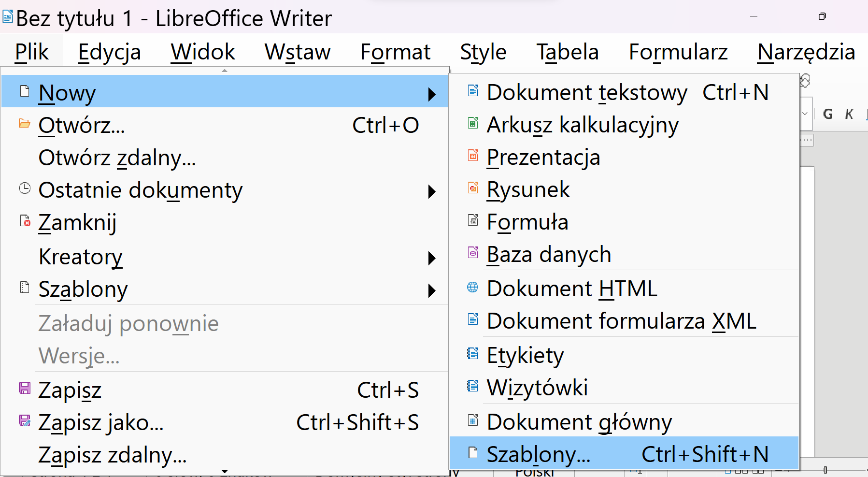Click the Dokument tekstowy icon
Screen dimensions: 868x477
click(473, 91)
